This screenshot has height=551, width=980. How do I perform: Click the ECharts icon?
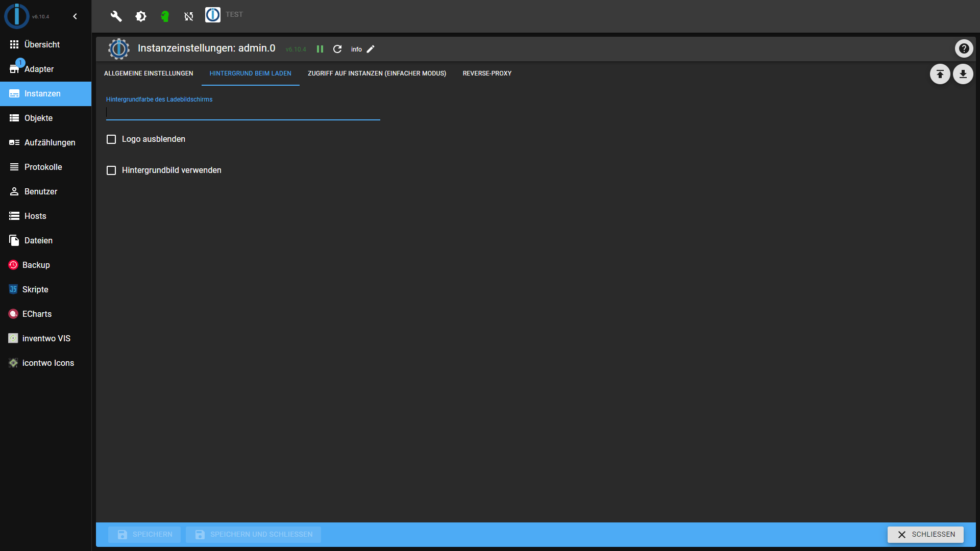coord(13,314)
